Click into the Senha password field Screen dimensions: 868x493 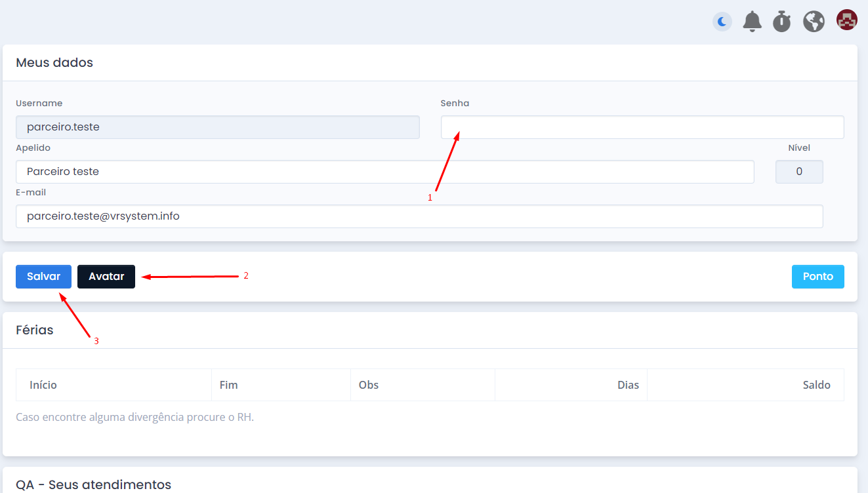642,127
